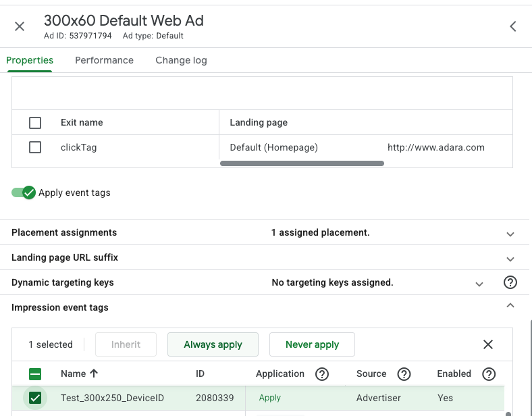Open help for Dynamic targeting keys

pos(510,283)
